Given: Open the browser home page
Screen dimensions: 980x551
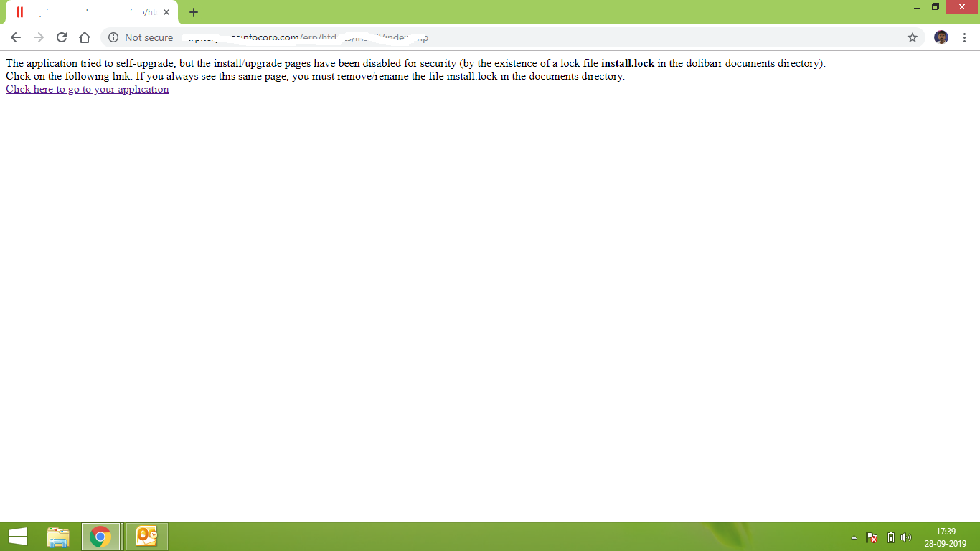Looking at the screenshot, I should [x=85, y=37].
